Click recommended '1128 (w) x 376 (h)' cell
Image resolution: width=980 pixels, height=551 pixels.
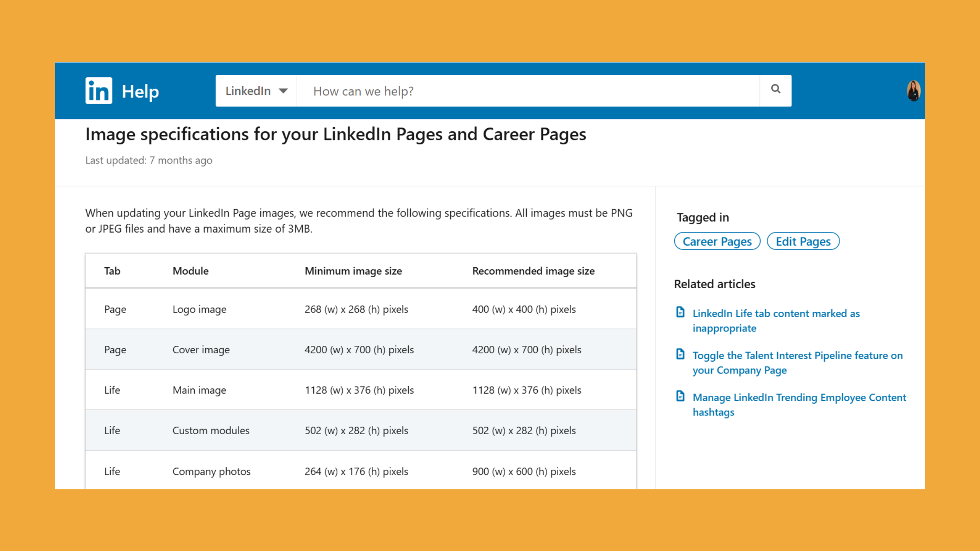[527, 390]
